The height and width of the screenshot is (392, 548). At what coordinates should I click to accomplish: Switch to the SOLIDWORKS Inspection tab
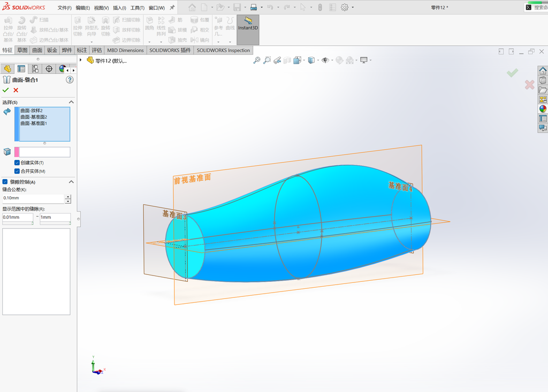[223, 50]
